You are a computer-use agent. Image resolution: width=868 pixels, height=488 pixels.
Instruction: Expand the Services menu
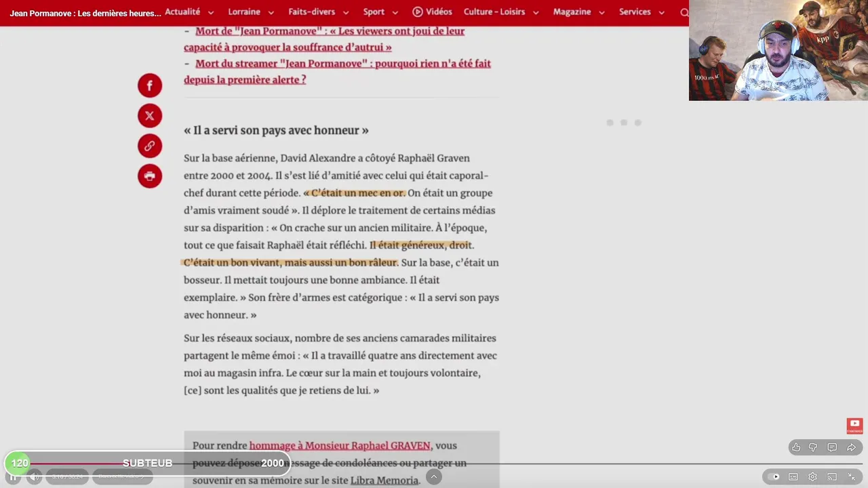point(642,12)
